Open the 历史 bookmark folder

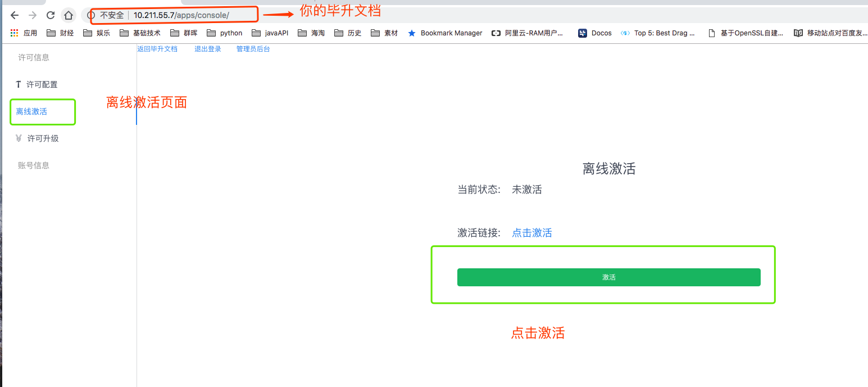coord(348,33)
